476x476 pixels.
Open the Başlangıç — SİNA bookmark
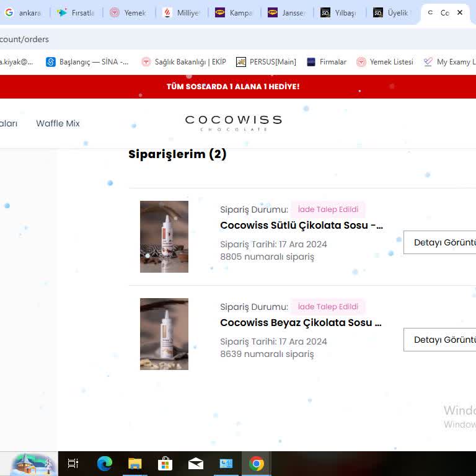click(x=87, y=62)
